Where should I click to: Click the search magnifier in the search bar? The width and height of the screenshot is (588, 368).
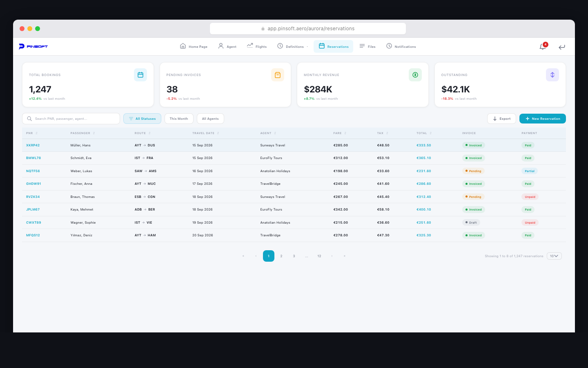click(x=29, y=118)
